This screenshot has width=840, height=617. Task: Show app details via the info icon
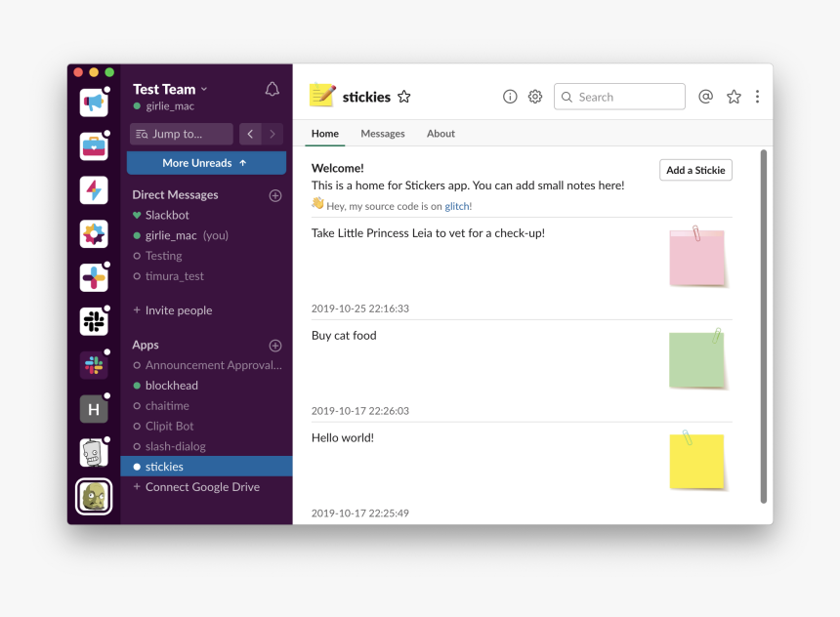(510, 97)
